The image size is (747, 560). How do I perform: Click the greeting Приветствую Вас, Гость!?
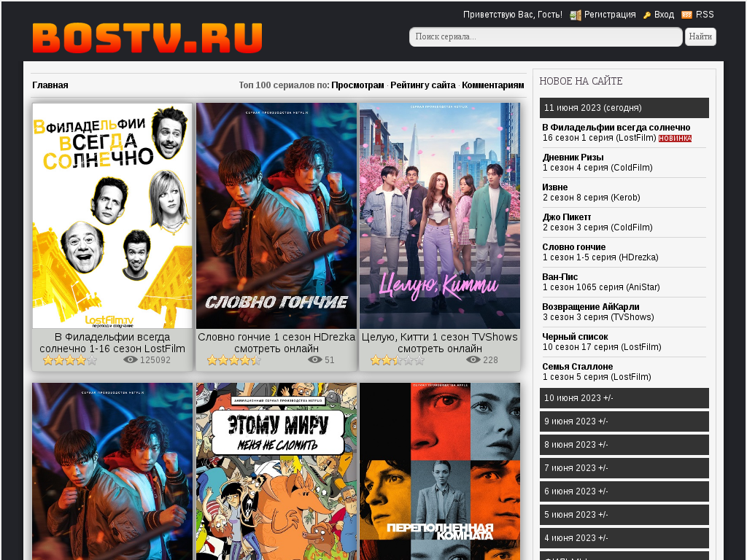pyautogui.click(x=513, y=15)
